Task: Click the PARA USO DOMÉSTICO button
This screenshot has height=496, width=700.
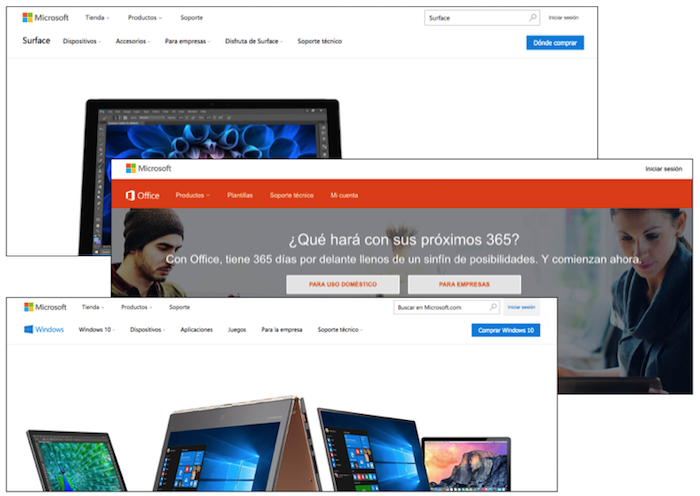Action: click(x=343, y=284)
